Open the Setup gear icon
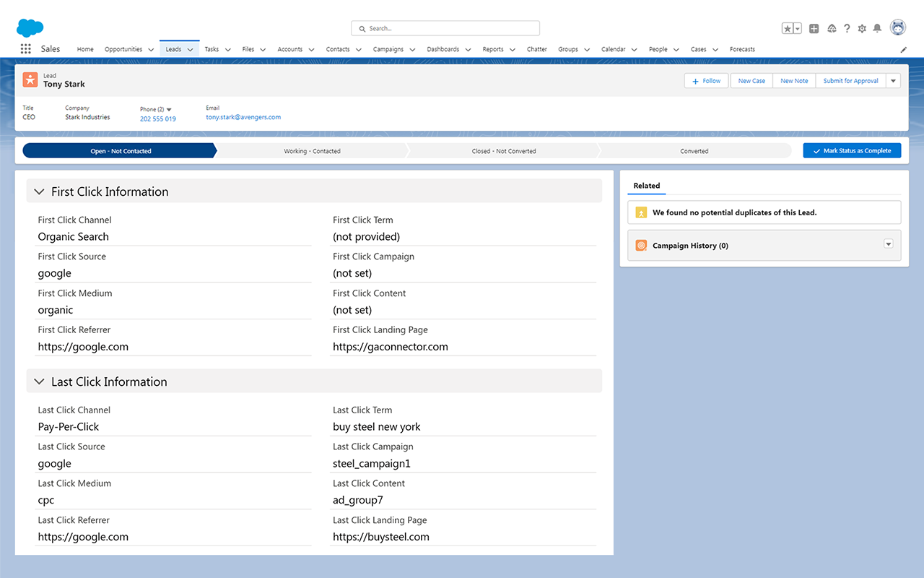Screen dimensions: 924x578 coord(862,28)
